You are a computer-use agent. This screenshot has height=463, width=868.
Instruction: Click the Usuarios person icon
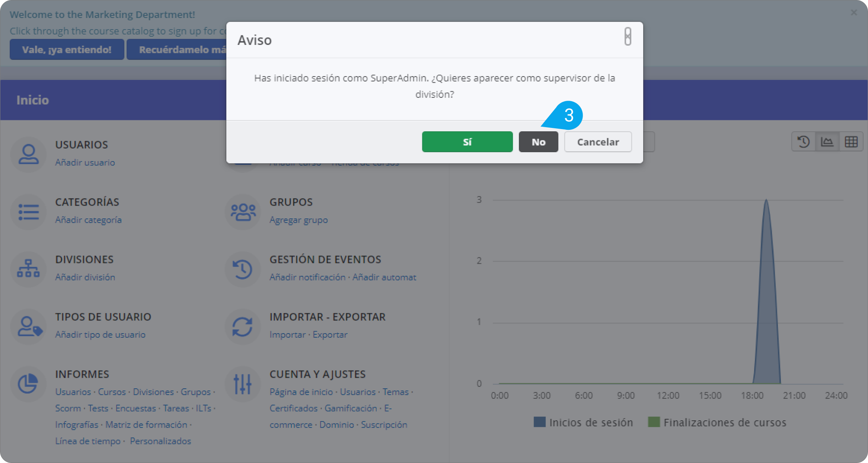pyautogui.click(x=29, y=154)
